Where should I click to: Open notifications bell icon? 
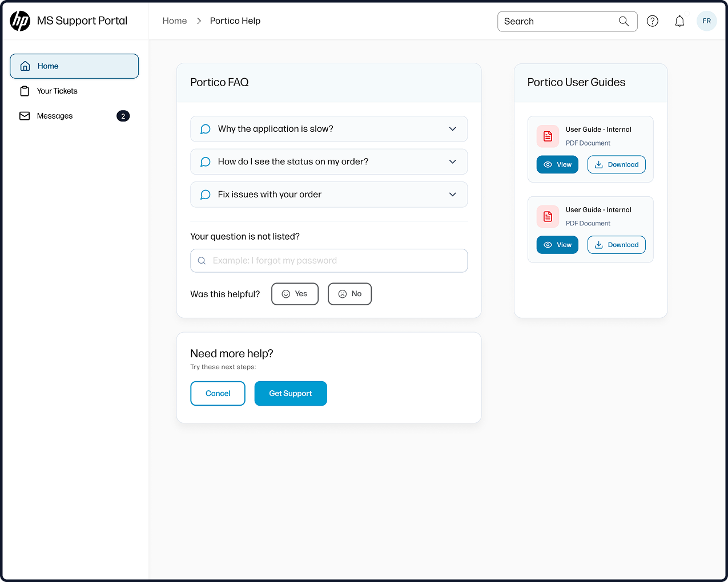pos(679,21)
